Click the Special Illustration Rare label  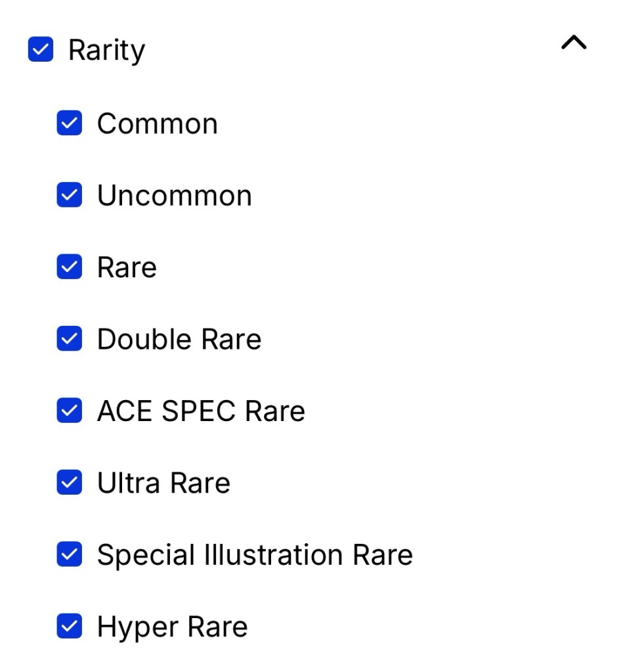pyautogui.click(x=255, y=556)
